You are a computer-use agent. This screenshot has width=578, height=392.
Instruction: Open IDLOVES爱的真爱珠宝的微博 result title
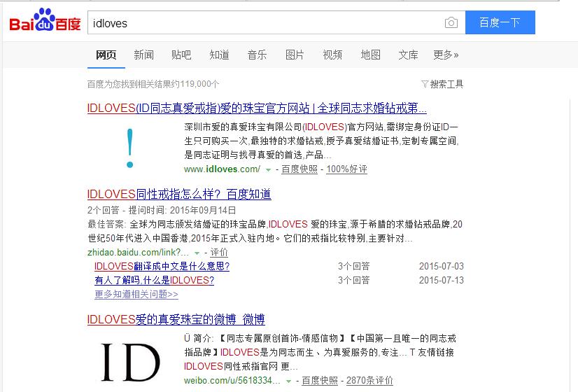176,319
